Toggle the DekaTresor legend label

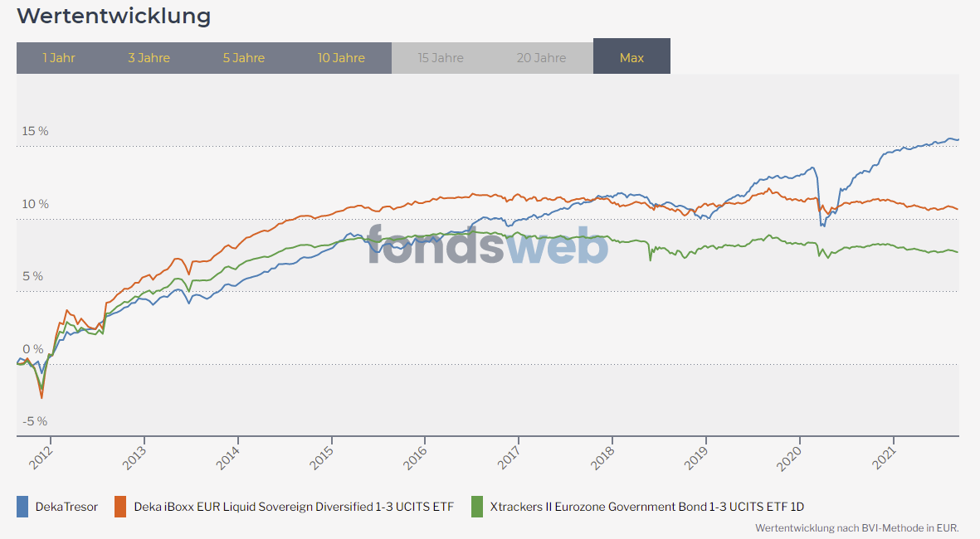pyautogui.click(x=66, y=507)
